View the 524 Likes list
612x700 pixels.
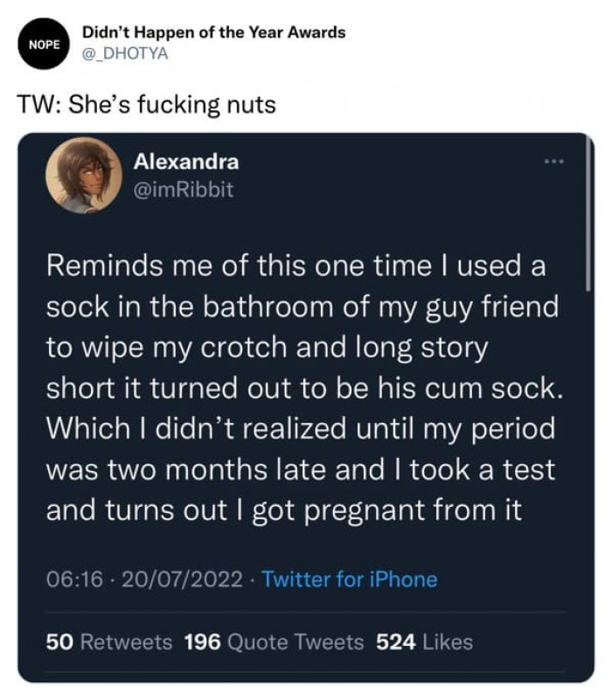(424, 642)
